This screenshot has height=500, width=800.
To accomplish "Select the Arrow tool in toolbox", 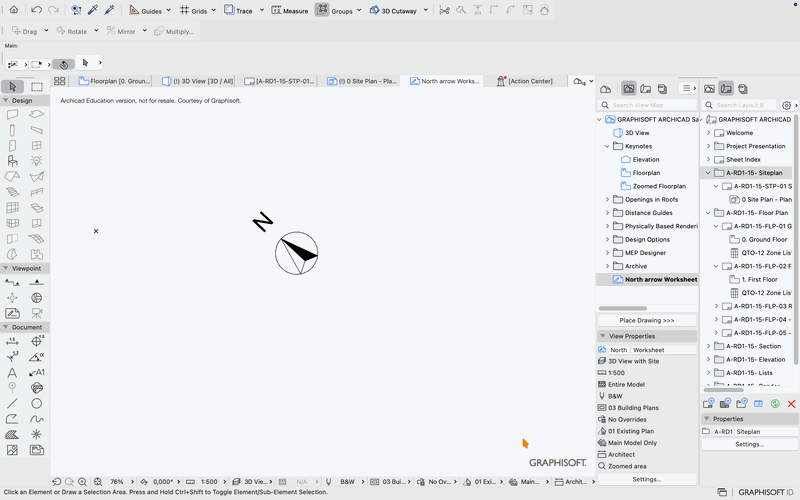I will click(13, 86).
